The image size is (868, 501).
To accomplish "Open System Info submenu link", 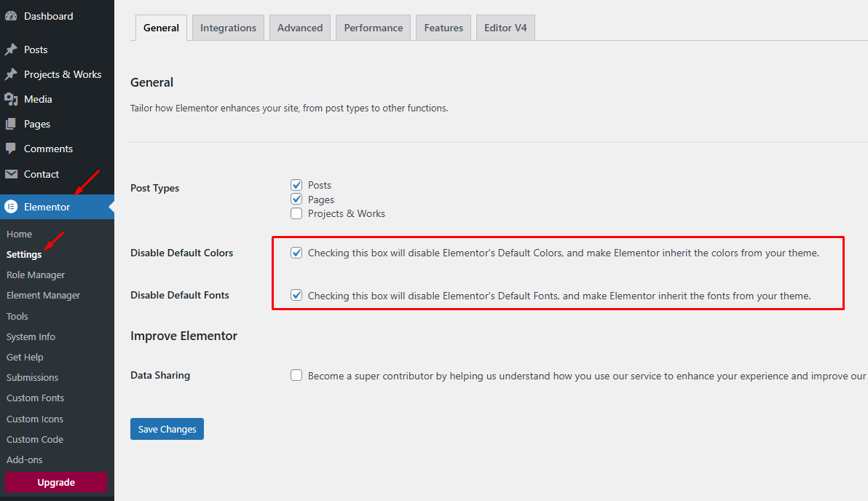I will [x=31, y=336].
